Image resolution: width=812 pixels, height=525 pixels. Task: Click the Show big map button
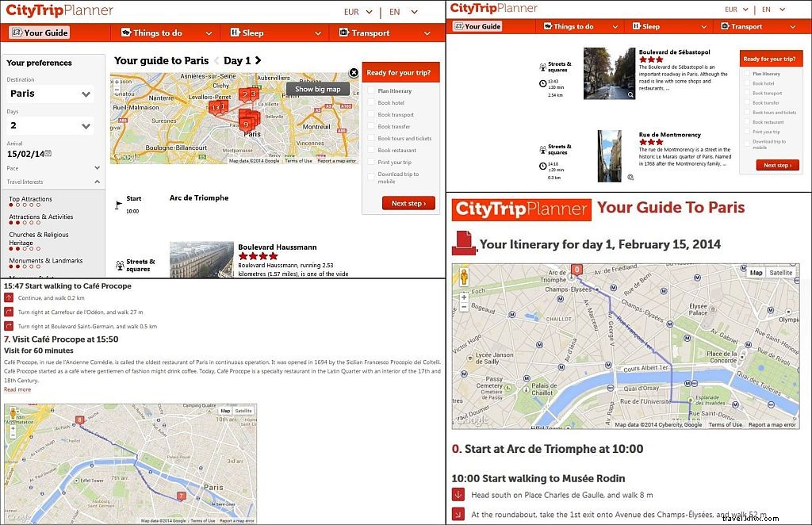coord(318,89)
